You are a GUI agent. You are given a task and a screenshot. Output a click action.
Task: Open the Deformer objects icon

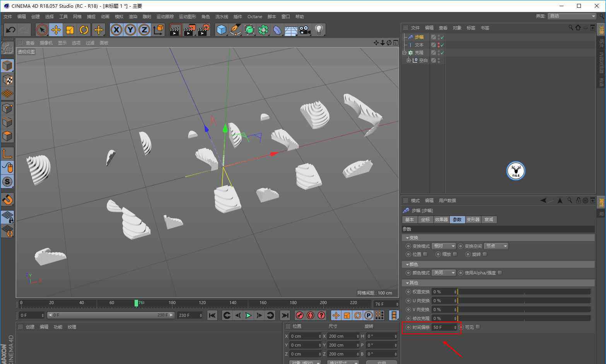[x=277, y=30]
